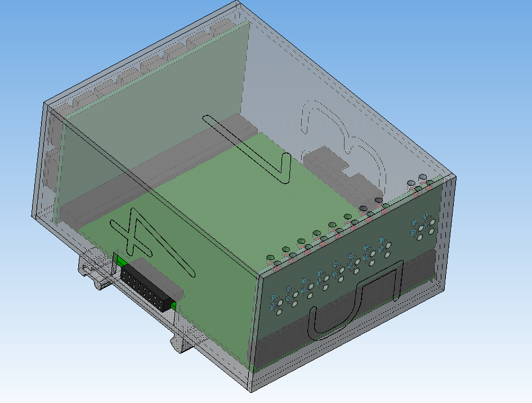The image size is (532, 403).
Task: Click the L-shaped slot on the top cover
Action: click(247, 149)
